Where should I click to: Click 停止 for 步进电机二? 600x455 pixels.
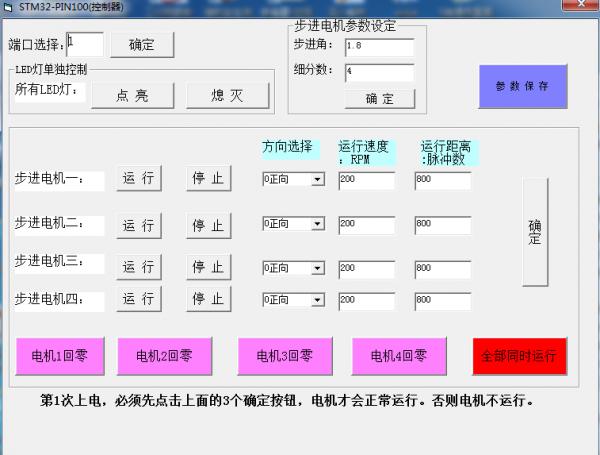[x=208, y=225]
